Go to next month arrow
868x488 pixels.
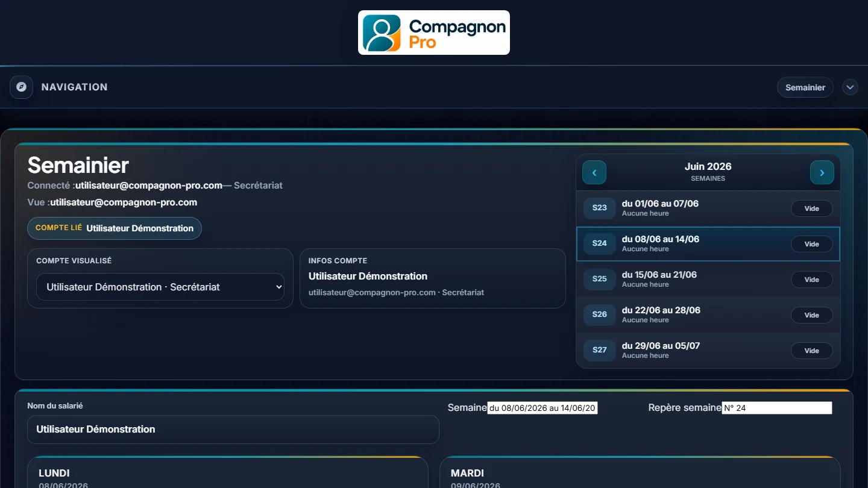click(822, 172)
